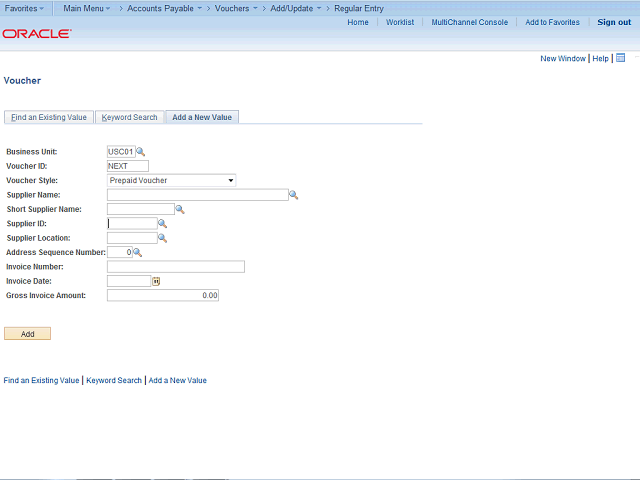
Task: Focus the Business Unit field
Action: click(121, 152)
